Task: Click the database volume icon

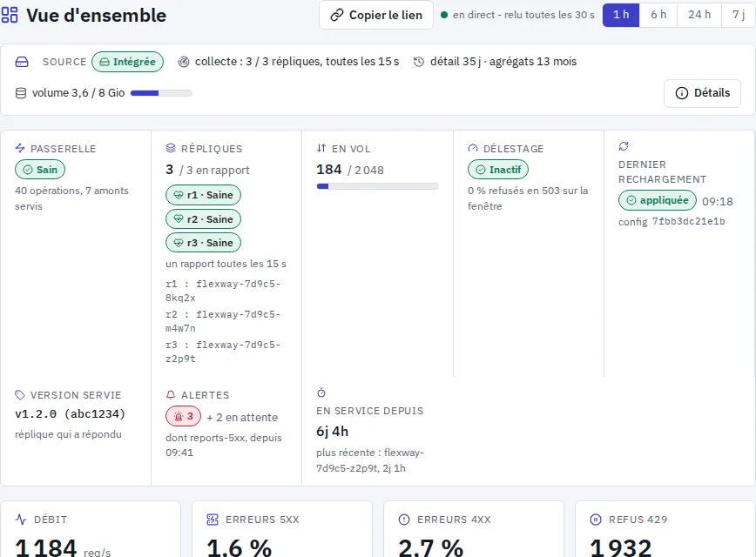Action: pyautogui.click(x=21, y=93)
